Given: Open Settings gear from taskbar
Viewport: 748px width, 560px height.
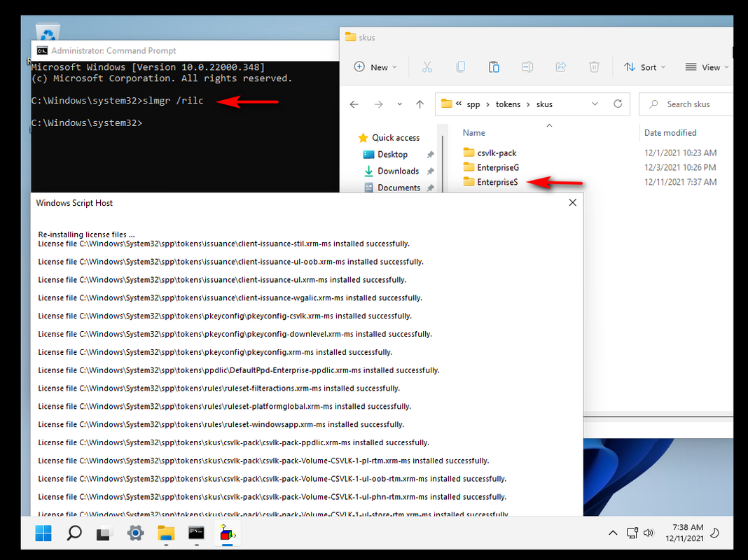Looking at the screenshot, I should pyautogui.click(x=135, y=533).
